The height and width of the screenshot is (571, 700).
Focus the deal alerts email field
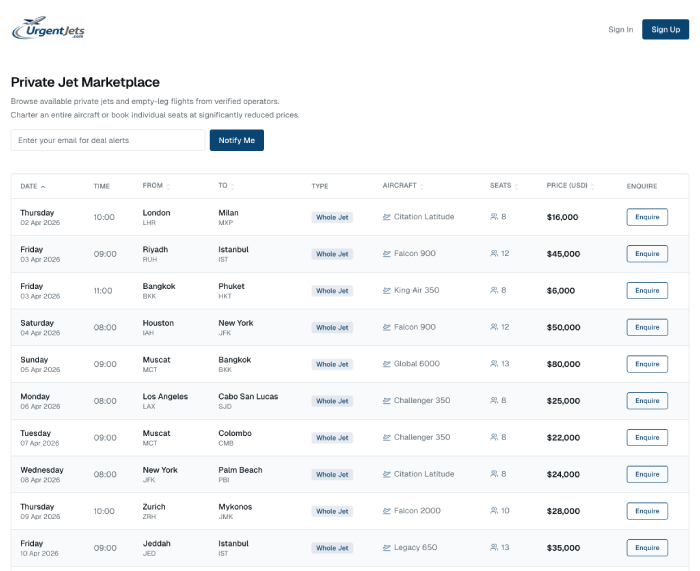[x=108, y=140]
